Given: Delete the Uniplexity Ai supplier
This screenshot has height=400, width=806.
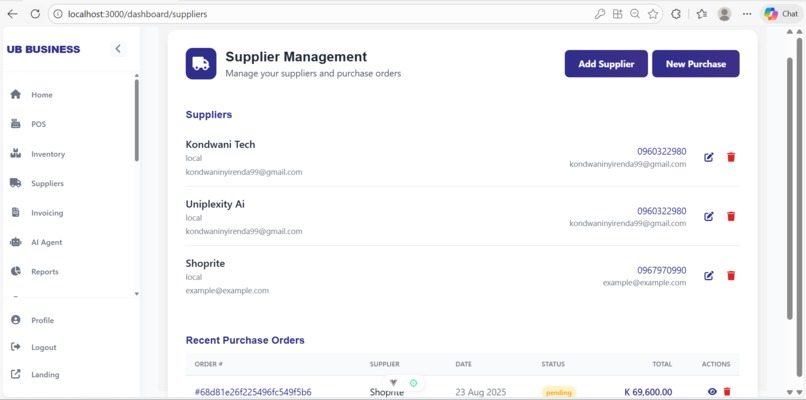Looking at the screenshot, I should coord(731,216).
